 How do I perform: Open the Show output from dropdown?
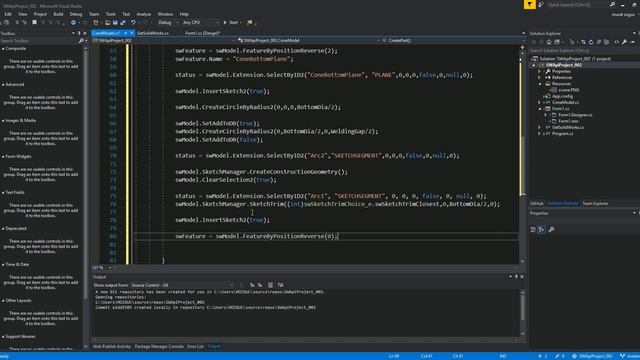[183, 285]
